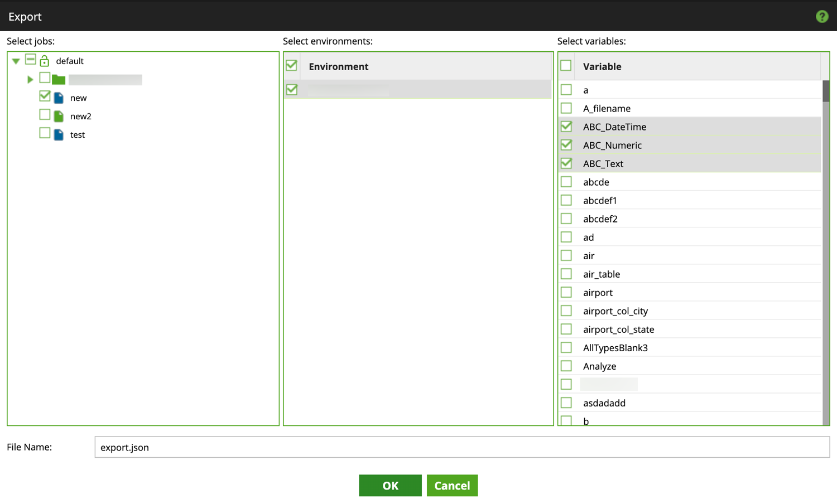This screenshot has height=504, width=837.
Task: Click the blue job icon for new
Action: click(59, 98)
